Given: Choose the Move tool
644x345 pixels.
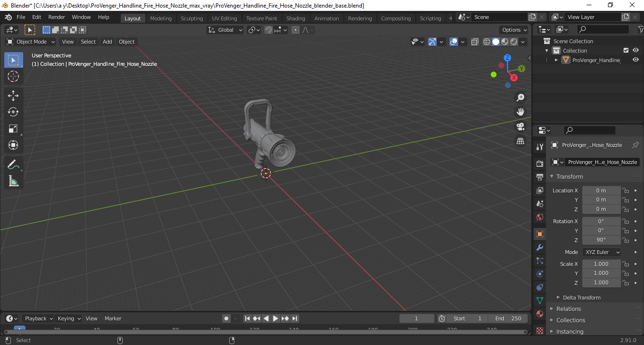Looking at the screenshot, I should 13,96.
